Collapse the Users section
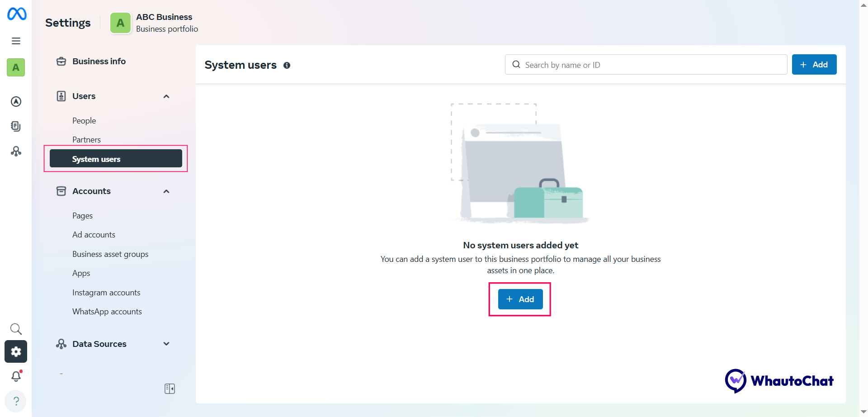 click(166, 96)
